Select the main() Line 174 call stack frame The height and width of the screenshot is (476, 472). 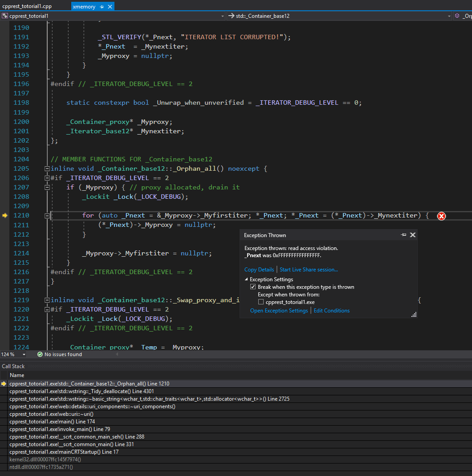52,422
